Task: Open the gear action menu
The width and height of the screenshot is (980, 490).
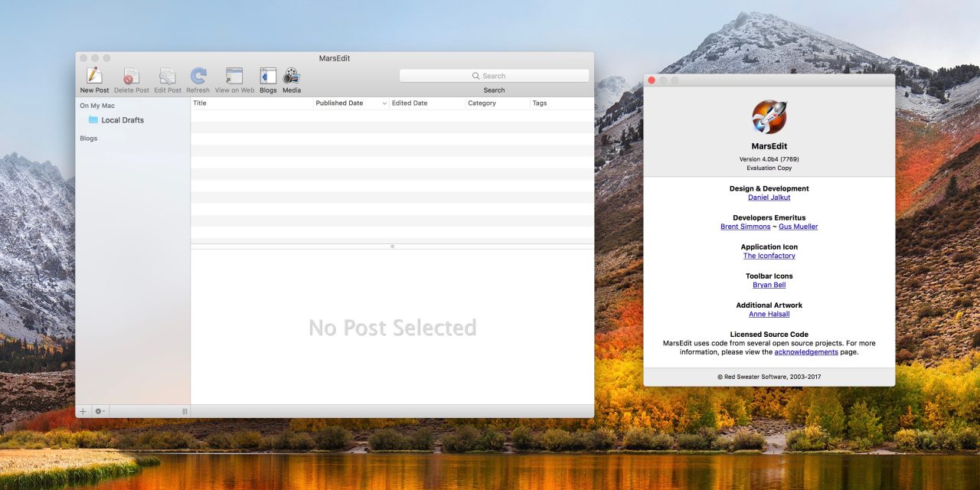Action: click(x=99, y=411)
